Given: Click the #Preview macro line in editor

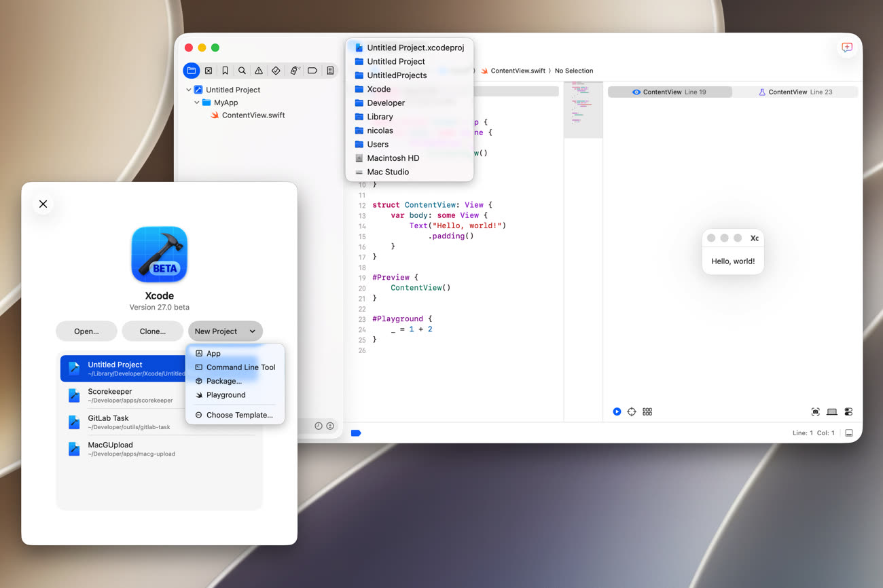Looking at the screenshot, I should 395,278.
